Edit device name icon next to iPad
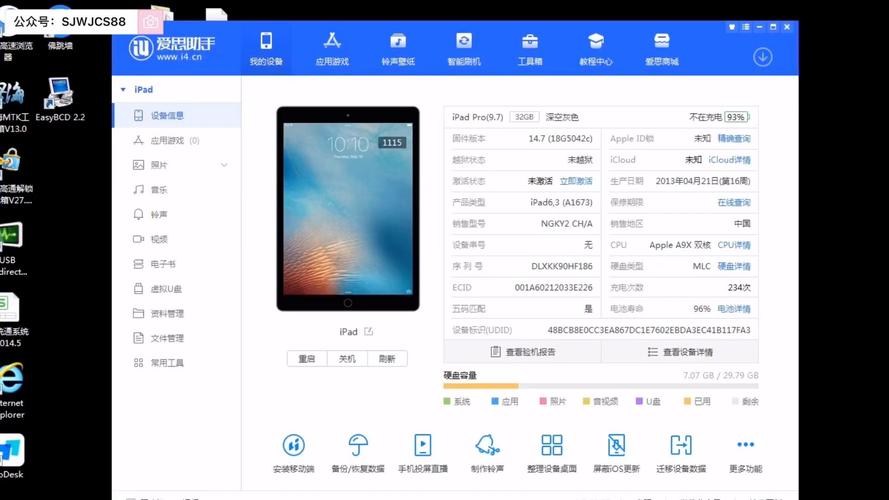 (x=369, y=332)
